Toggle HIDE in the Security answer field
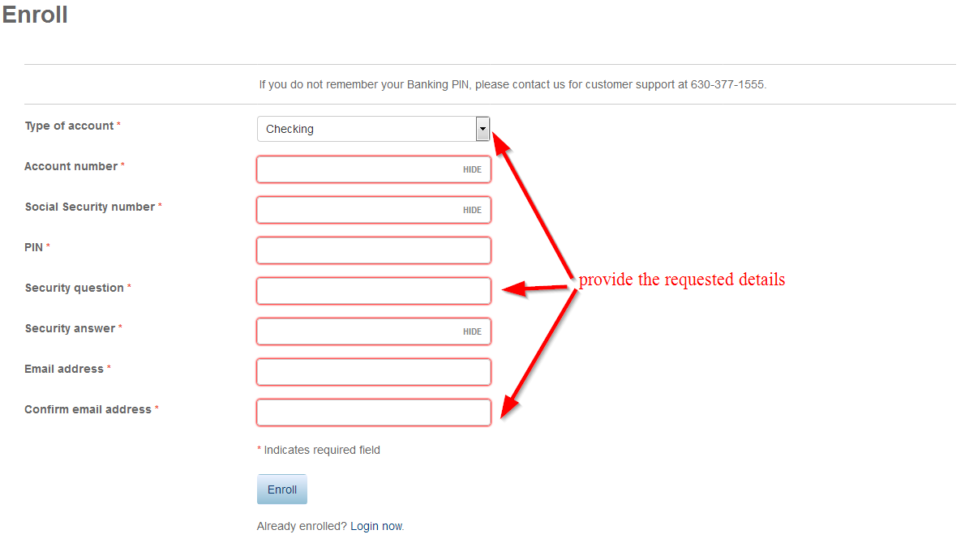The width and height of the screenshot is (965, 560). click(x=472, y=331)
